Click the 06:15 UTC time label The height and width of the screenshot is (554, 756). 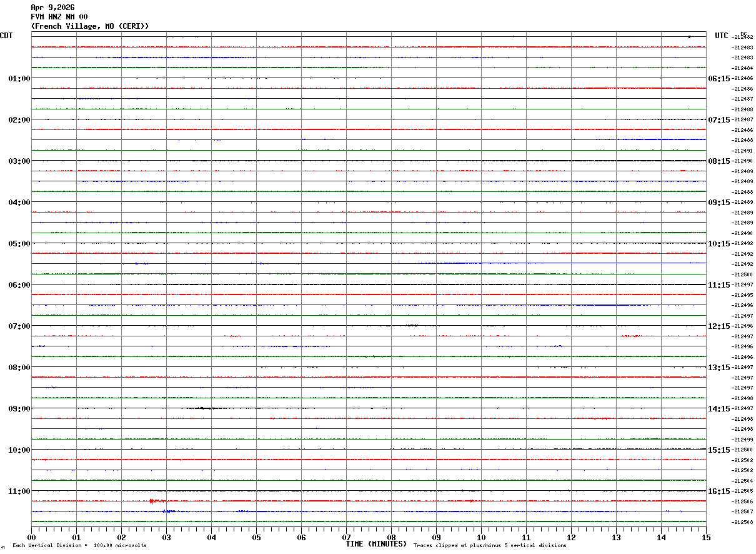click(x=719, y=79)
